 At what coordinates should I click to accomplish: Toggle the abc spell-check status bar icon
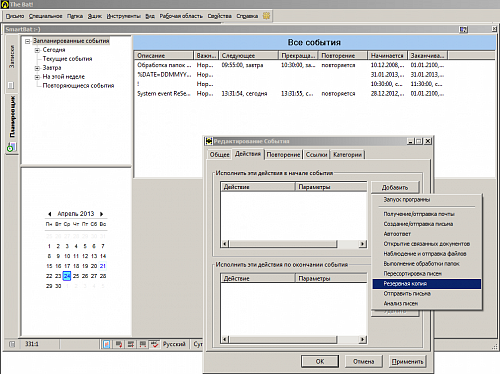coord(154,344)
